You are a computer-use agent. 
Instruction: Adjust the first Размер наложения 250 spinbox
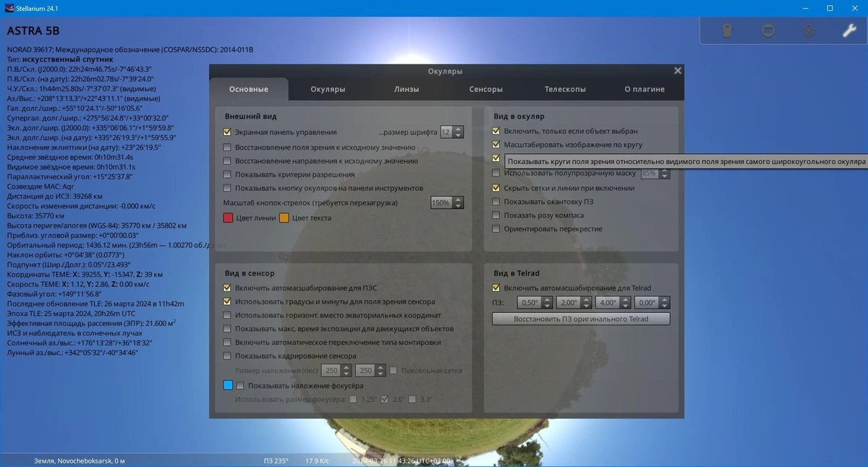click(337, 371)
